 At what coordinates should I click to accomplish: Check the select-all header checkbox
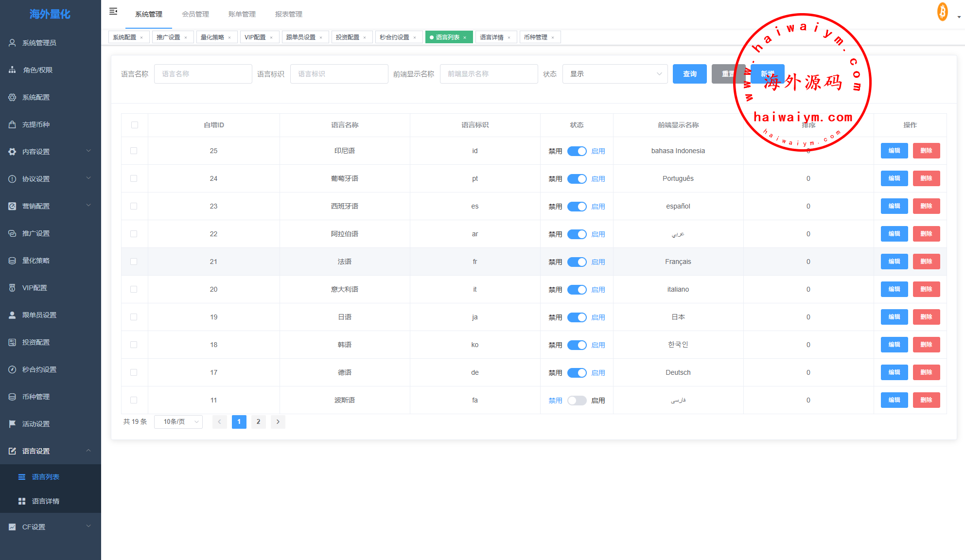[x=135, y=125]
